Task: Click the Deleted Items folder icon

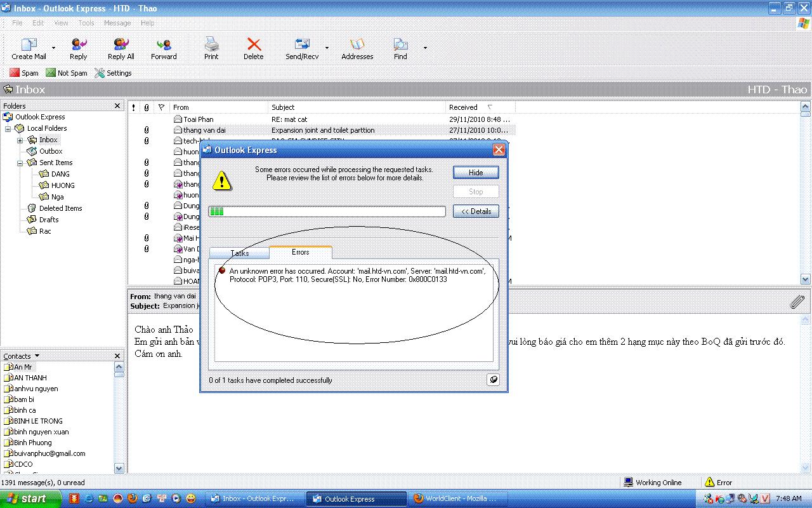Action: point(32,208)
